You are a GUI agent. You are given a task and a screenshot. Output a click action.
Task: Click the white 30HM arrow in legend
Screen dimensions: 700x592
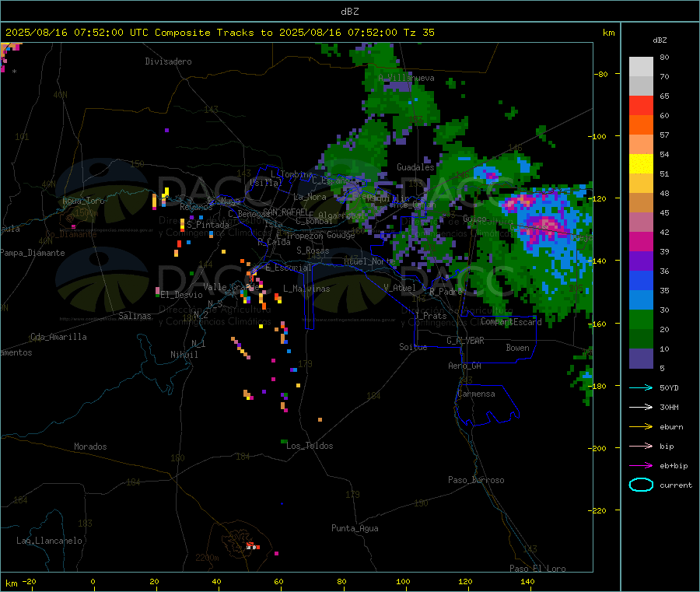click(x=641, y=407)
